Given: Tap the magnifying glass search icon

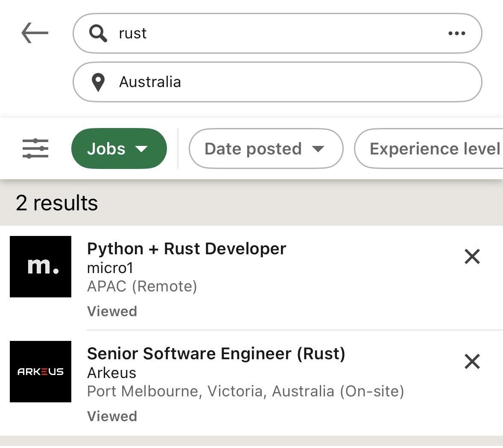Looking at the screenshot, I should (x=98, y=33).
